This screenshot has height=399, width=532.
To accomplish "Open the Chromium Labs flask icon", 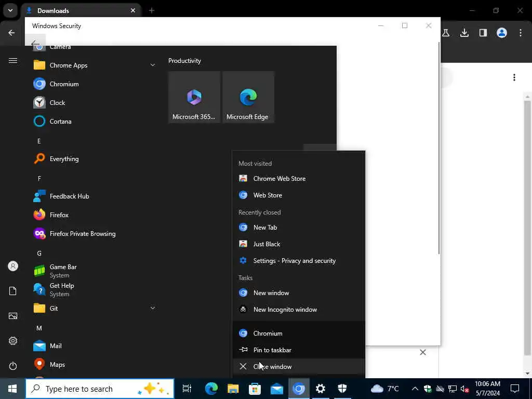I will pos(446,33).
